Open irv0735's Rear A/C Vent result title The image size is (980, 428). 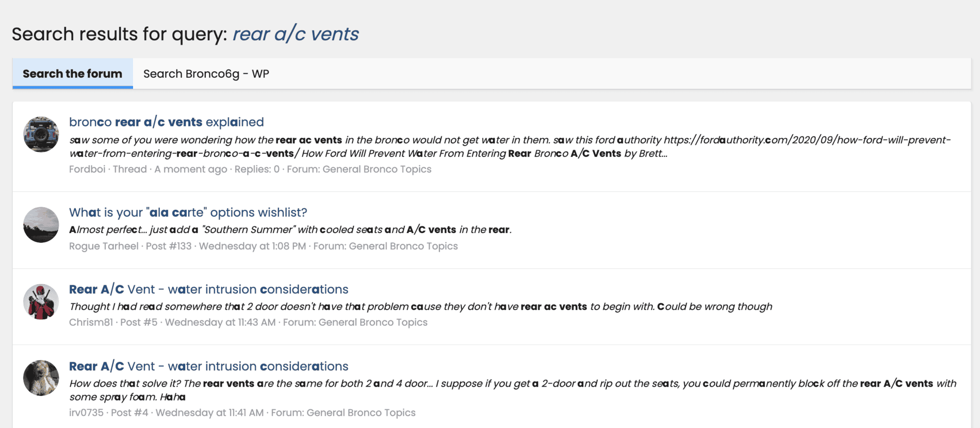pos(209,366)
